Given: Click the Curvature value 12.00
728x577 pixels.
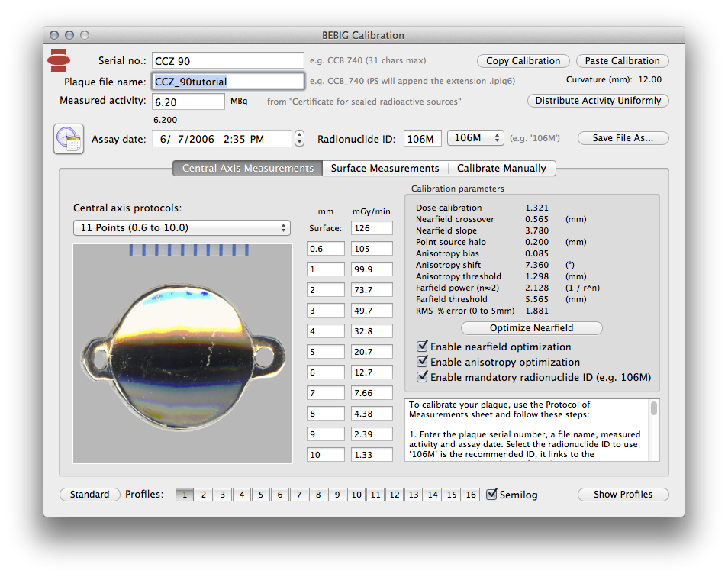Looking at the screenshot, I should [x=650, y=79].
